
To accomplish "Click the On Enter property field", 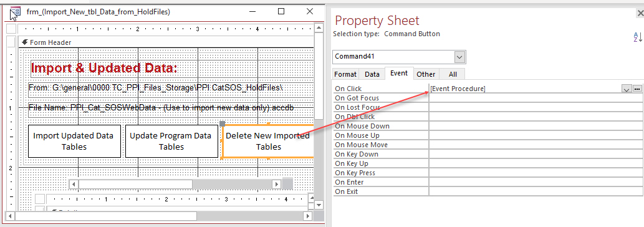I will tap(536, 182).
